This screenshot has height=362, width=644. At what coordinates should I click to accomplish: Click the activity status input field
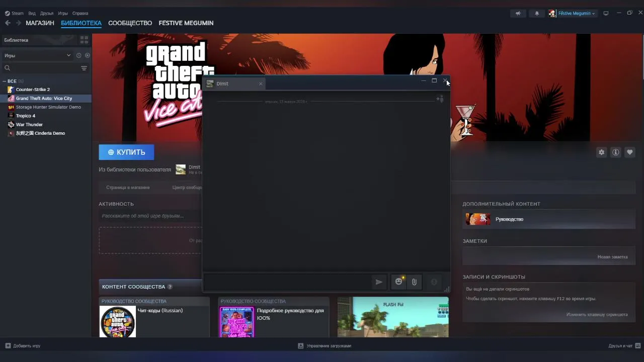(x=150, y=216)
